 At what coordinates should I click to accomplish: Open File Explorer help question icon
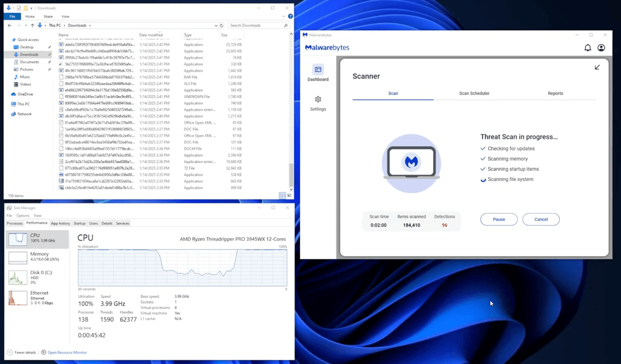290,16
